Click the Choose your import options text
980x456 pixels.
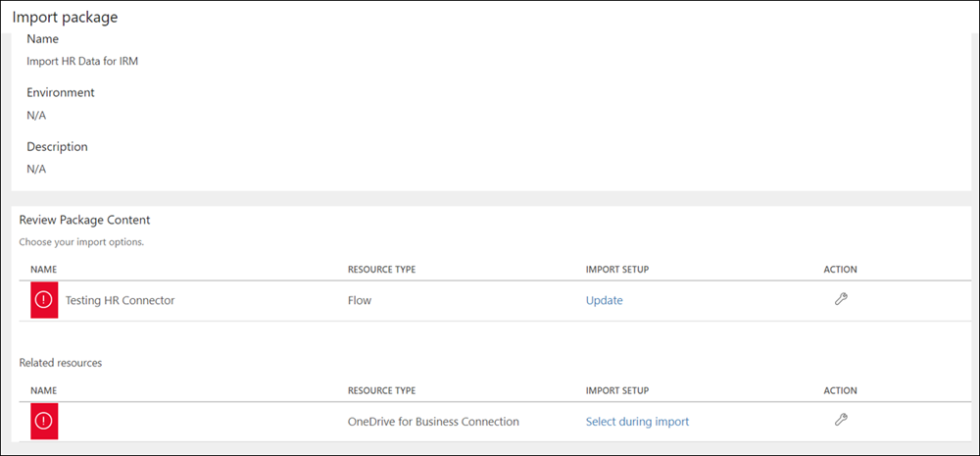(81, 241)
